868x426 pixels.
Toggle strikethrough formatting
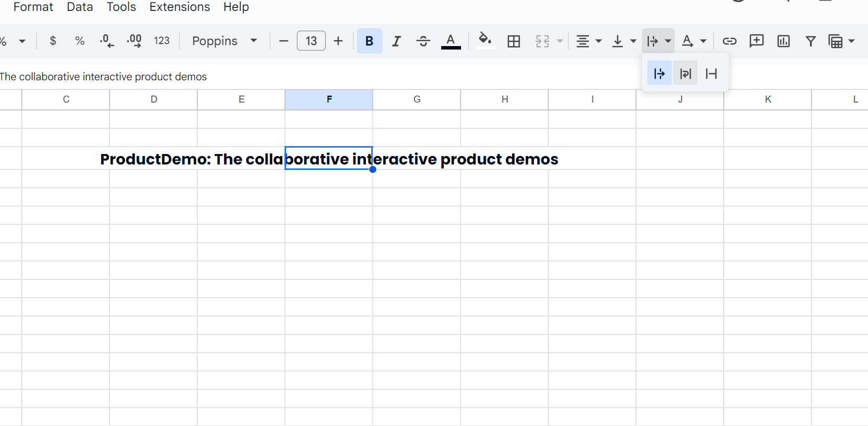[423, 41]
